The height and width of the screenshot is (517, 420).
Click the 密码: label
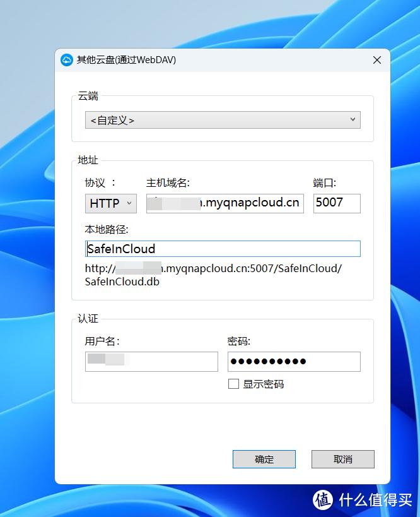tap(239, 341)
